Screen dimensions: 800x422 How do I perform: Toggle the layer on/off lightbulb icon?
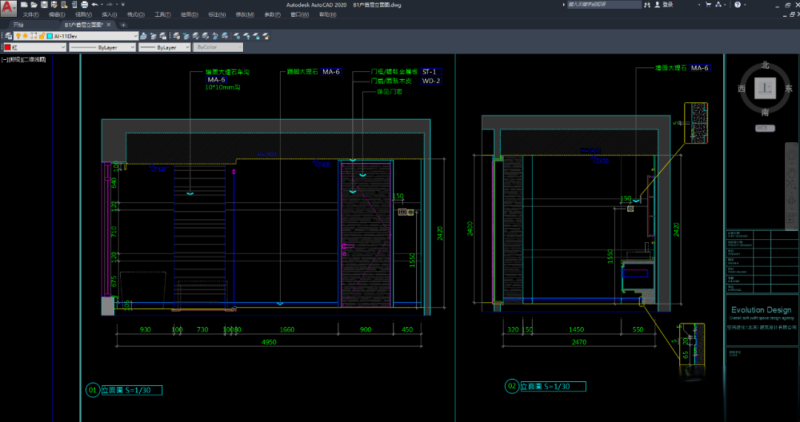(x=19, y=35)
